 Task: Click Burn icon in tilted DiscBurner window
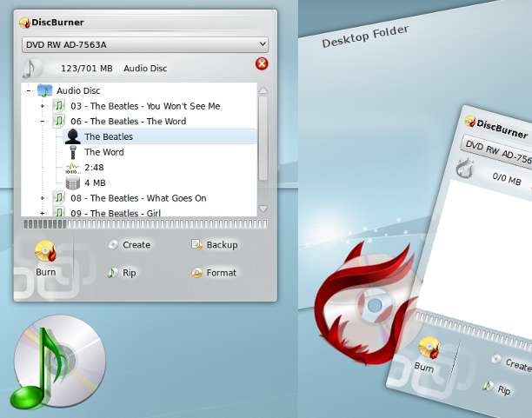(429, 347)
